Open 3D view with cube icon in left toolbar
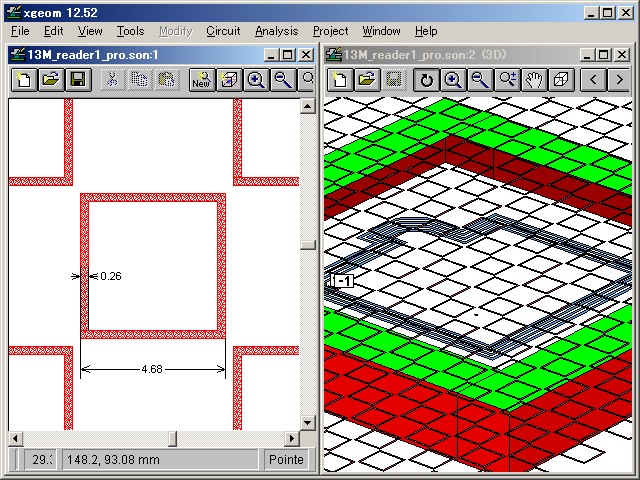 click(x=229, y=79)
